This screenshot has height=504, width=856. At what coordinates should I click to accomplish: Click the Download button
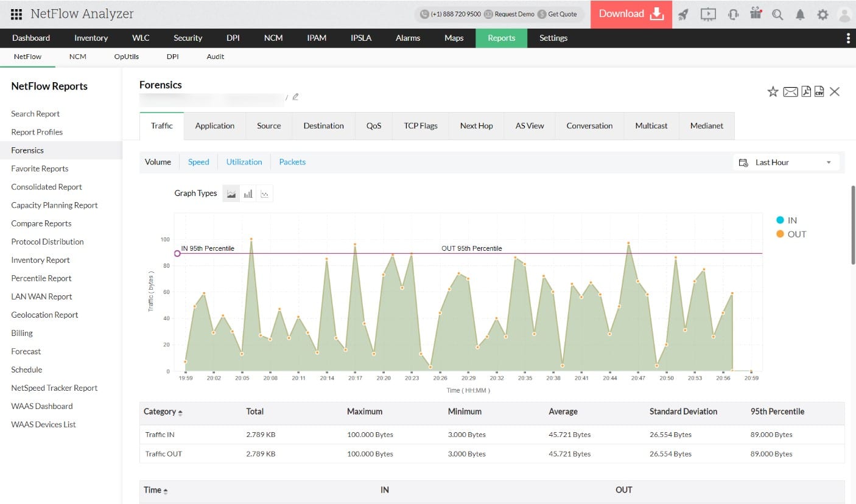tap(631, 14)
